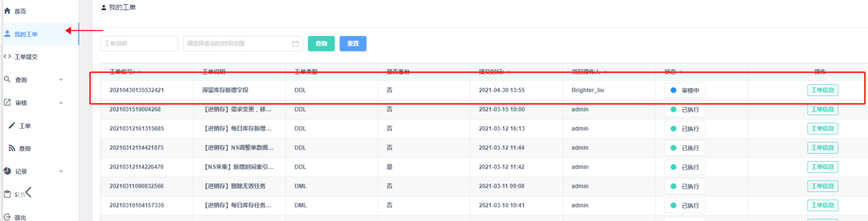Click 已执行 status for order 20210311090832566
Viewport: 868px width, 221px height.
685,186
